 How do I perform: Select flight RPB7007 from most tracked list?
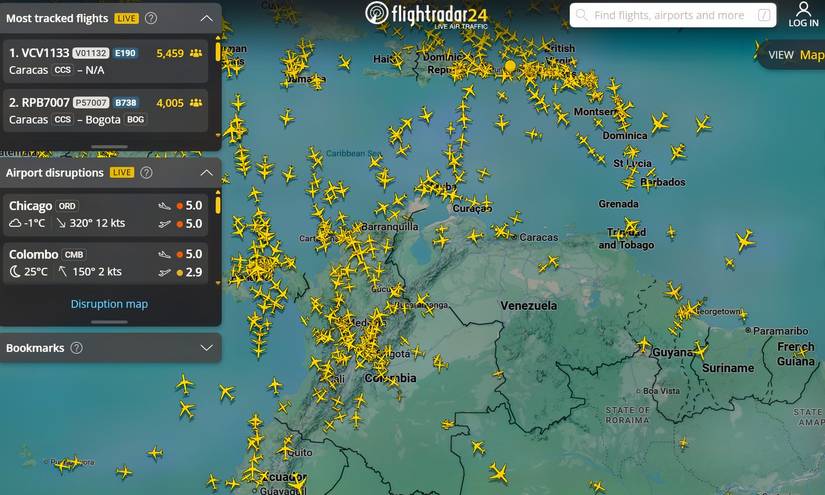[105, 111]
